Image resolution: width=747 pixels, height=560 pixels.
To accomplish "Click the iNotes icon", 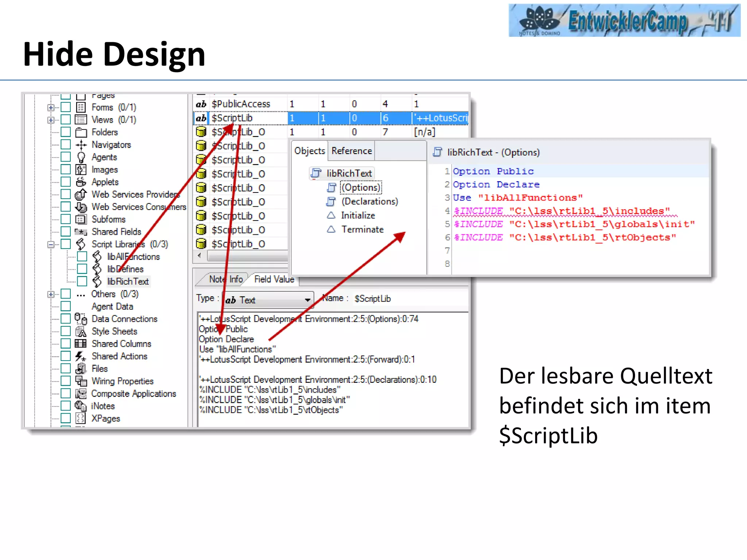I will point(81,406).
